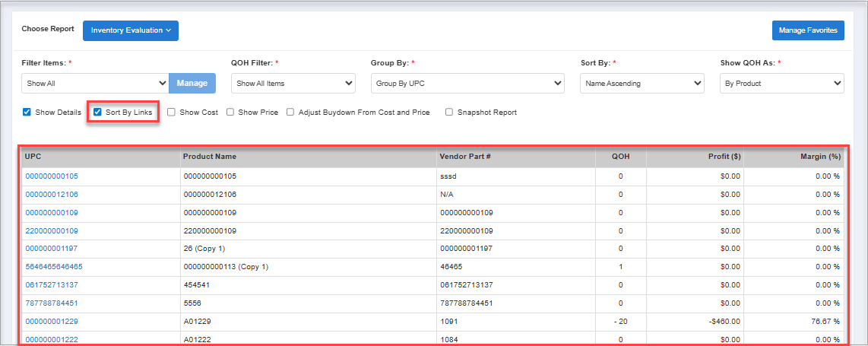Click UPC link 061752713137
The height and width of the screenshot is (346, 868).
(52, 285)
